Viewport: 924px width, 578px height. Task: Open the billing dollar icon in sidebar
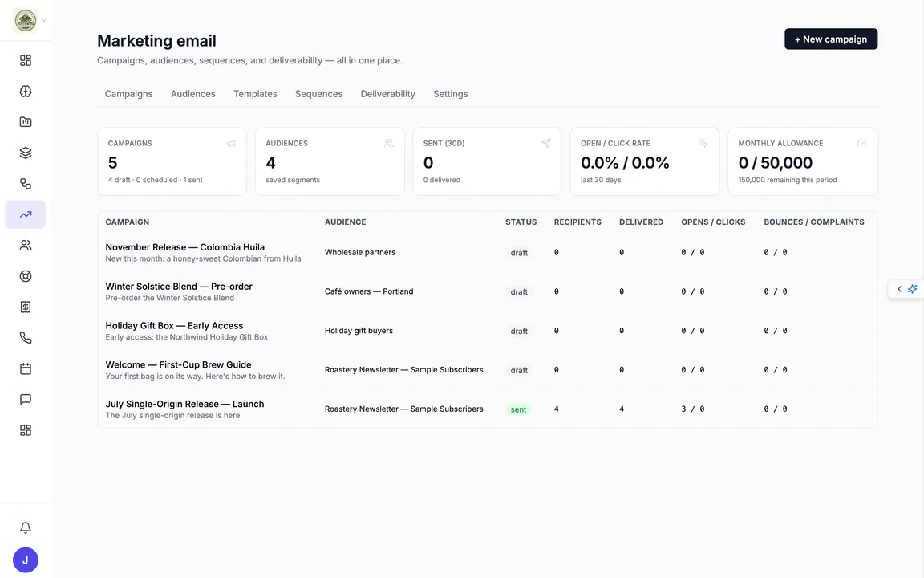tap(26, 307)
